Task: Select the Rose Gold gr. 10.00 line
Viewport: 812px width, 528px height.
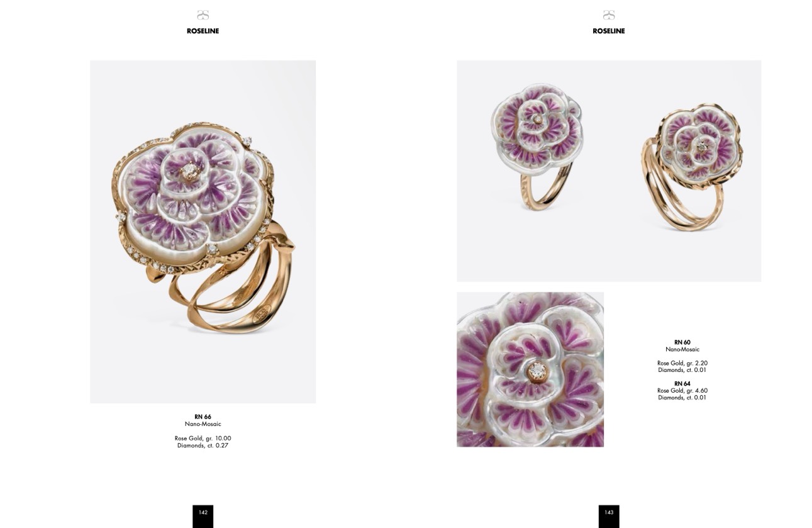Action: point(203,438)
